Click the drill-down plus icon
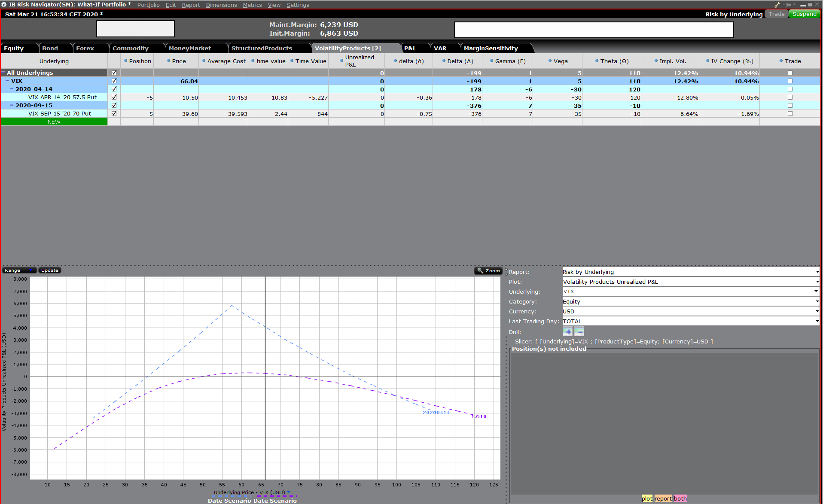 567,331
